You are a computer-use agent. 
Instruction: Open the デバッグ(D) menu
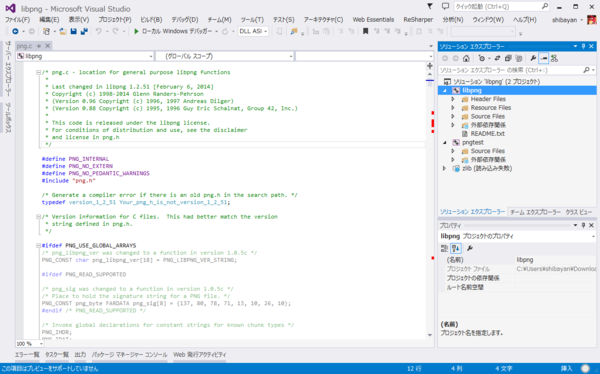[x=185, y=20]
